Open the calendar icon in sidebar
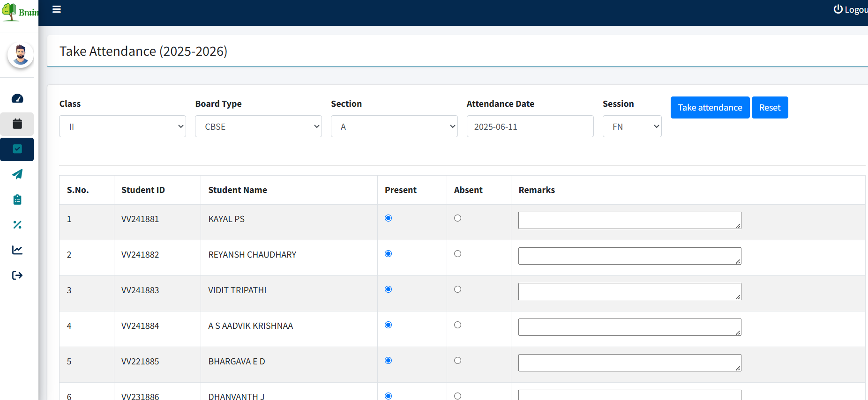This screenshot has height=400, width=868. 17,124
